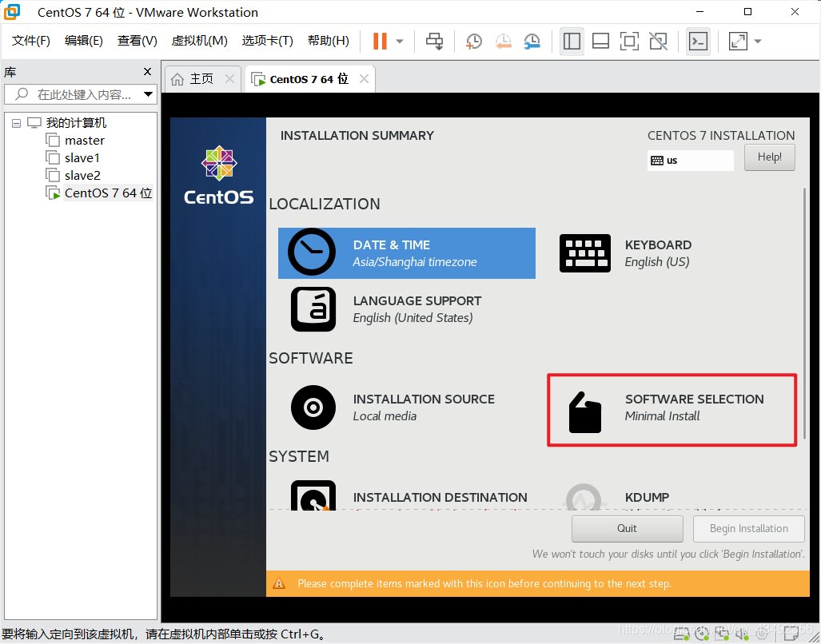Open DATE & TIME settings clock icon
Screen dimensions: 821x644
312,252
